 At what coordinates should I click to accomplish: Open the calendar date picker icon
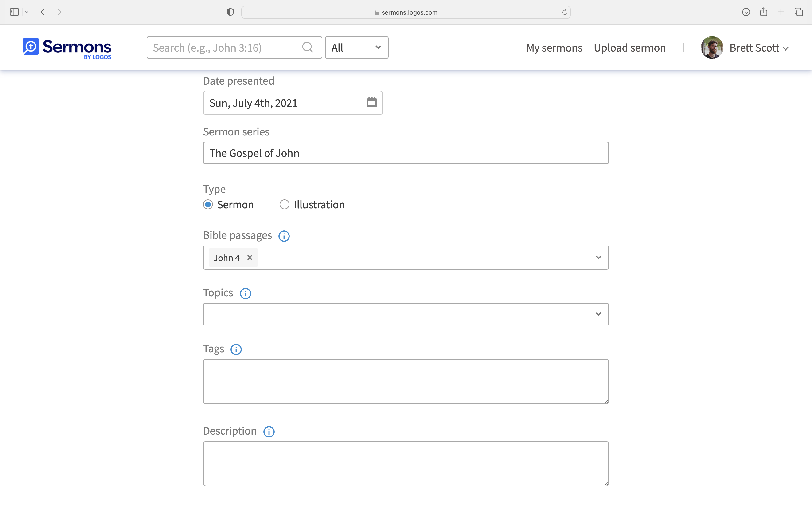pos(372,102)
